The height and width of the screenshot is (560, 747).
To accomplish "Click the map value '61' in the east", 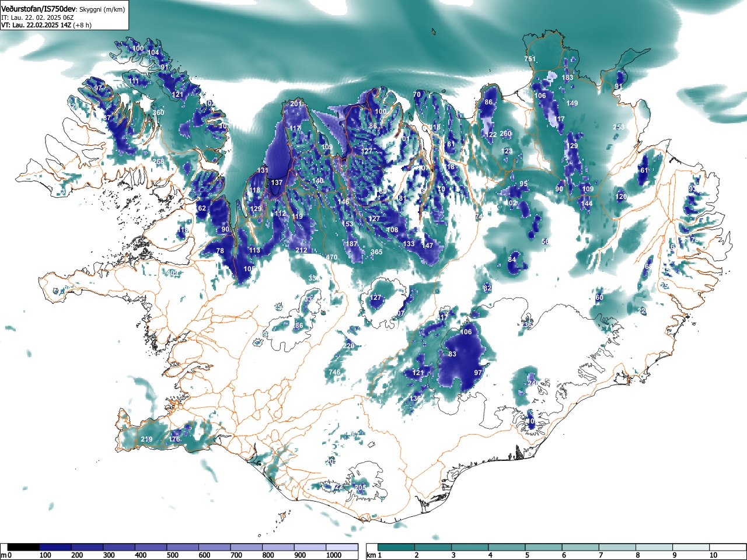I will point(644,171).
